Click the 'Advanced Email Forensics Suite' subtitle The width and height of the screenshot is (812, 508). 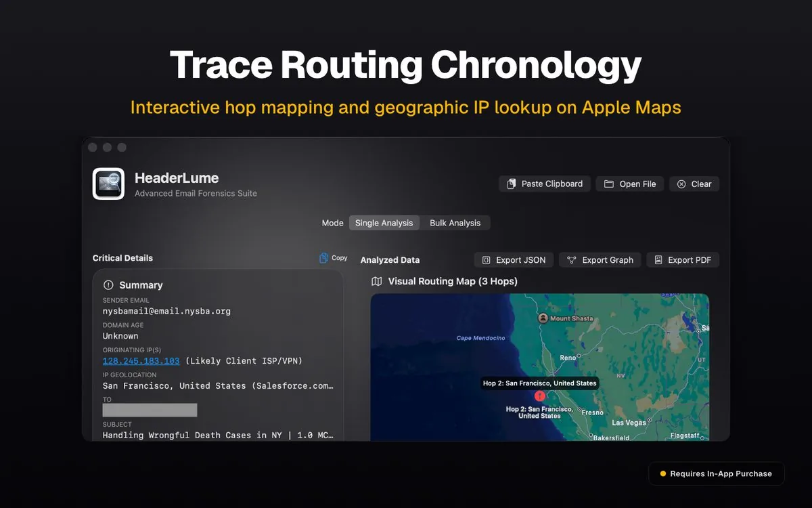point(196,193)
